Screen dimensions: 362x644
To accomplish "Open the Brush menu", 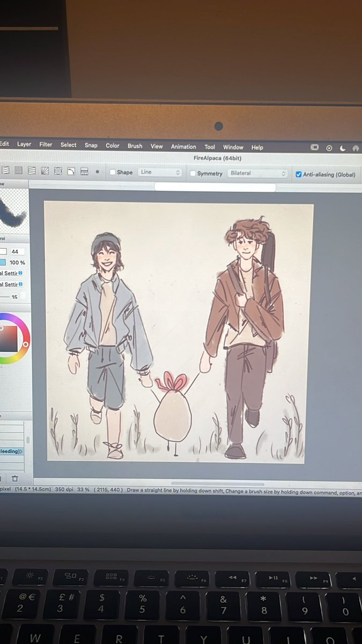I will 135,146.
